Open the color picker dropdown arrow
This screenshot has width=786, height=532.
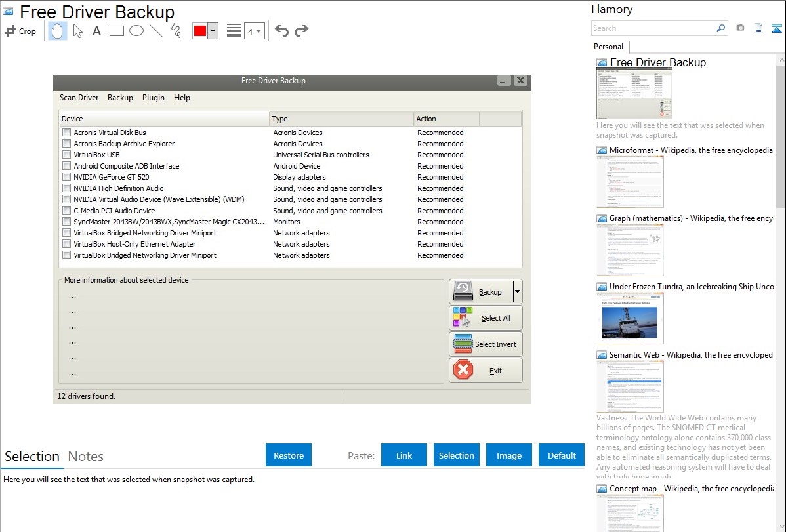213,31
